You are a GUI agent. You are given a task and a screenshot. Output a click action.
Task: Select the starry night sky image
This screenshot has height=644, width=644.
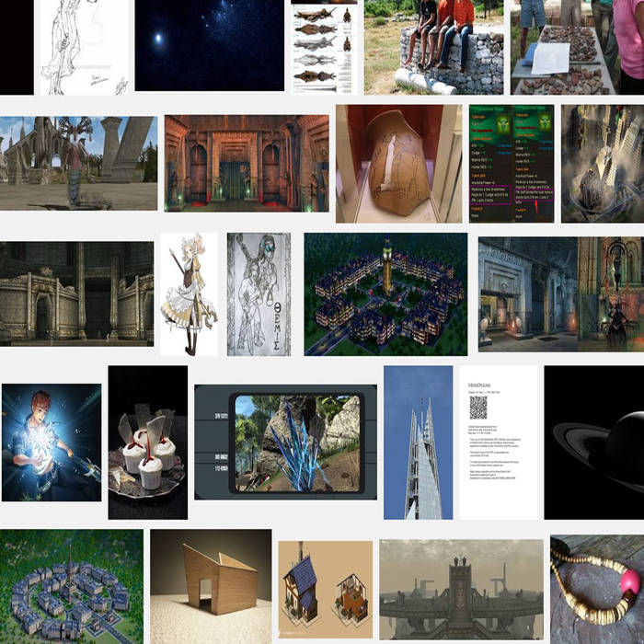[x=209, y=44]
